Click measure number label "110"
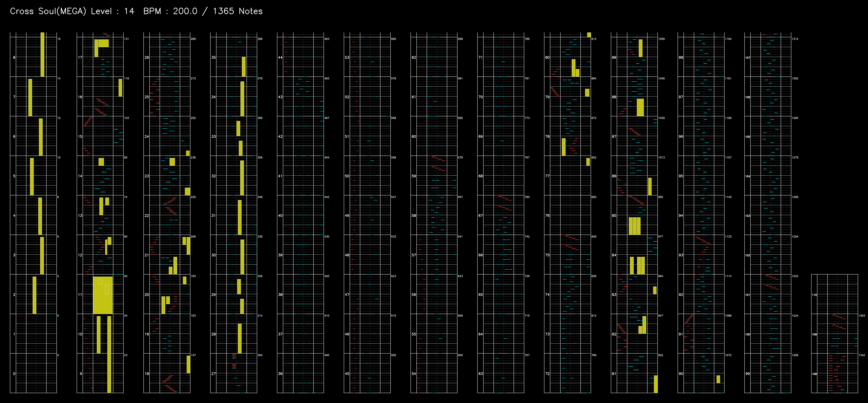The width and height of the screenshot is (868, 403). (x=814, y=295)
